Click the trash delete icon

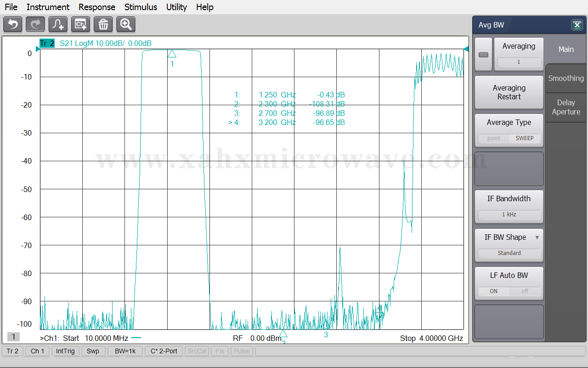pos(103,24)
